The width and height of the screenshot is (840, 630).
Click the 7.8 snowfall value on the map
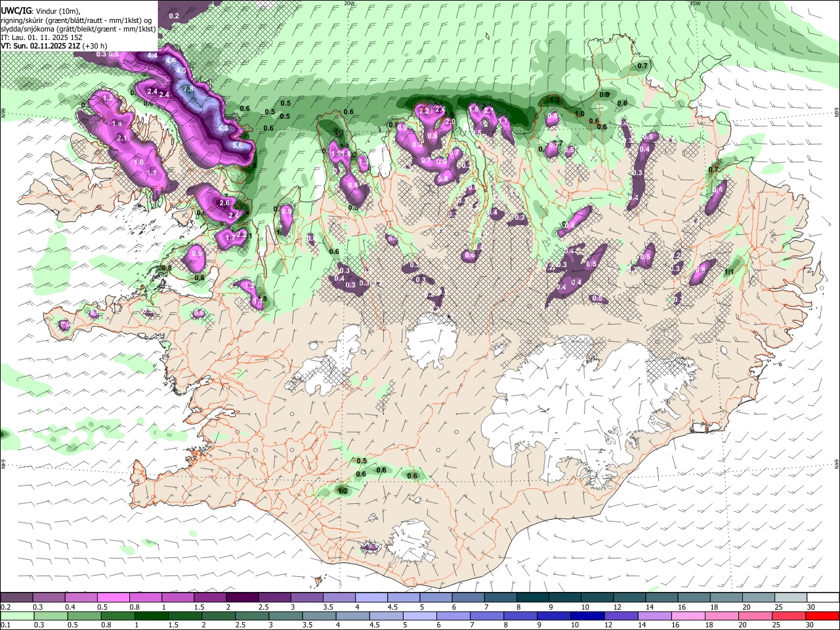187,89
